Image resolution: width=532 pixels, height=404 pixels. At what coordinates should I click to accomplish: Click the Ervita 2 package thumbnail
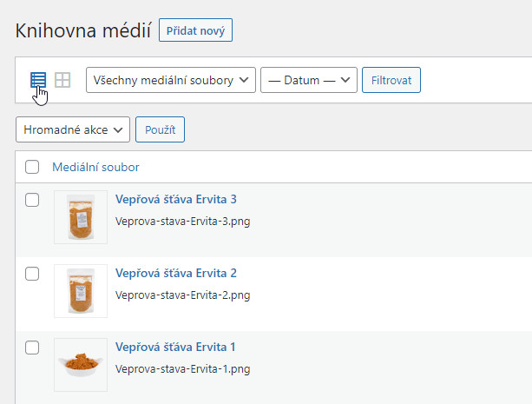pyautogui.click(x=81, y=291)
